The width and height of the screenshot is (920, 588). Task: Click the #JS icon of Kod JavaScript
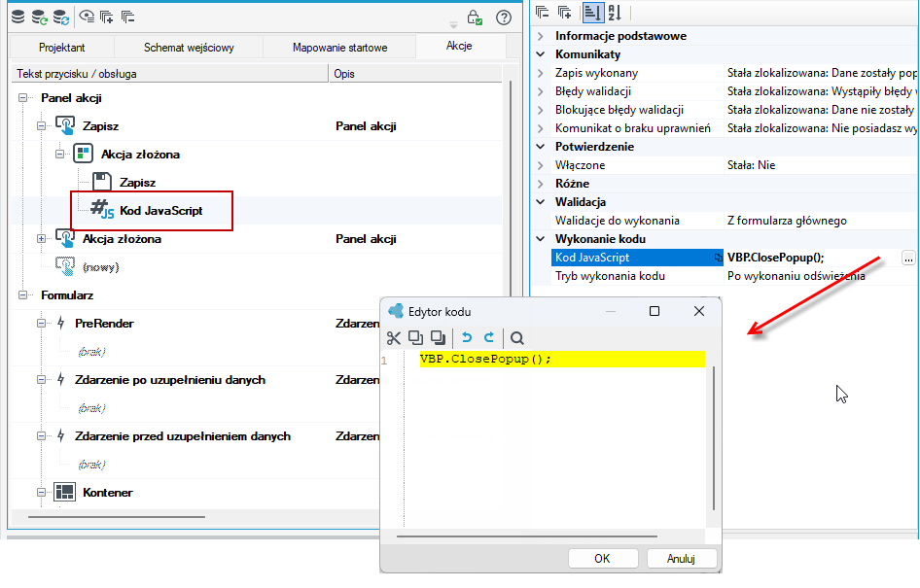point(102,209)
